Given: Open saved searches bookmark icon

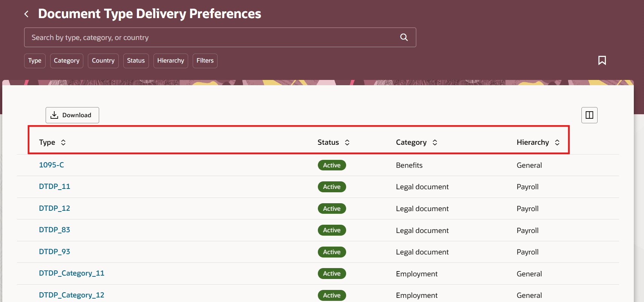Looking at the screenshot, I should (602, 60).
